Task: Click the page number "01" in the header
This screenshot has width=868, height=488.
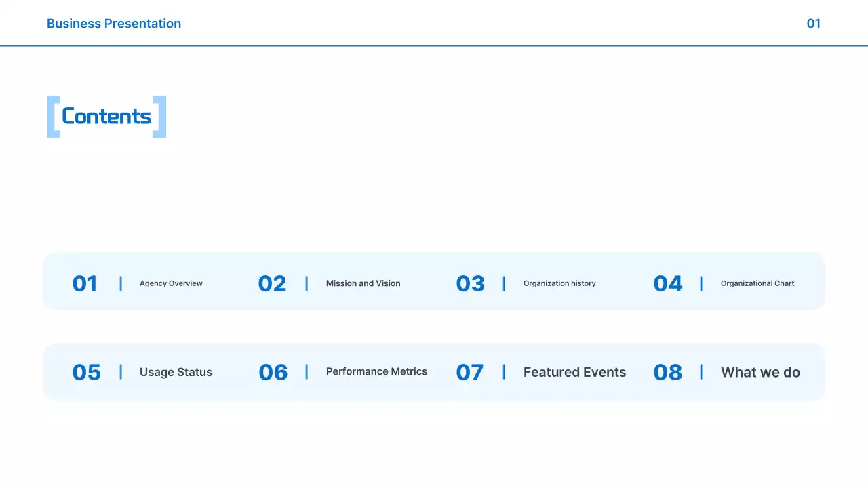Action: pyautogui.click(x=813, y=24)
